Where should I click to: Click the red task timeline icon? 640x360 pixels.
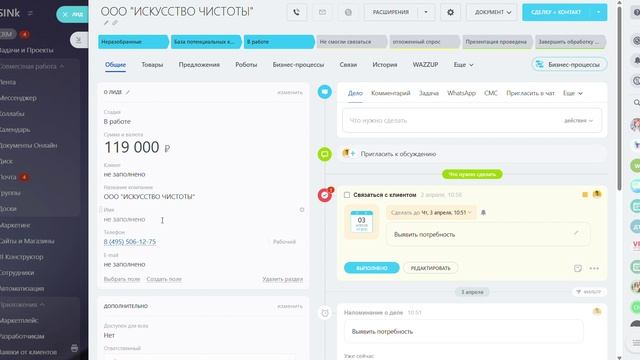(x=325, y=195)
